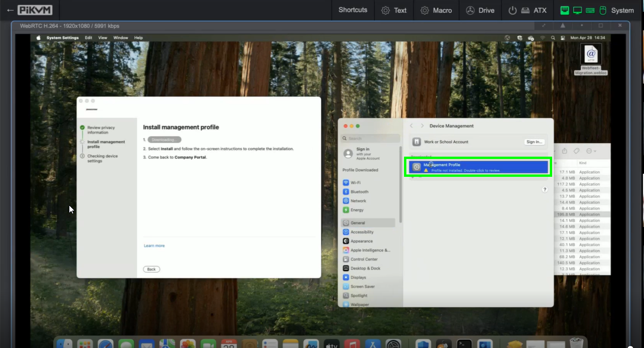
Task: Open Spotlight search from the menu bar
Action: pos(553,38)
